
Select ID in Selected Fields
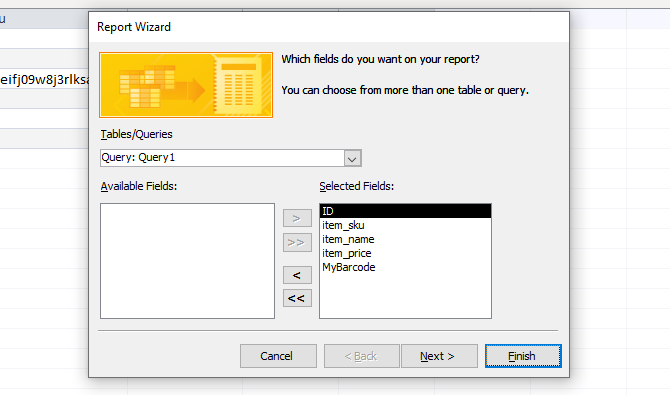(405, 211)
